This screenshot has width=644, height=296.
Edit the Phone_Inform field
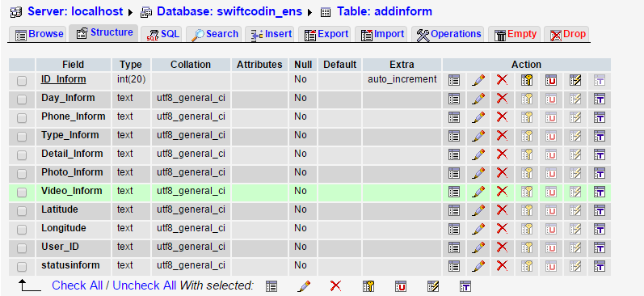click(x=478, y=117)
